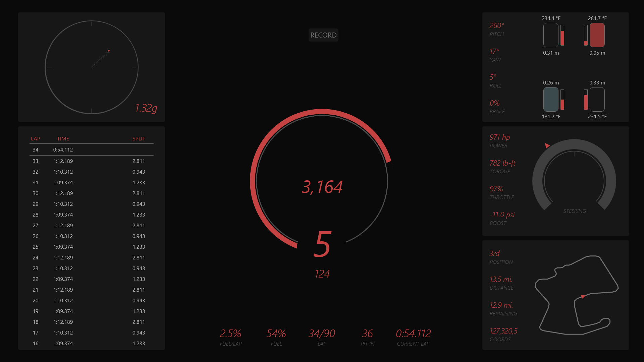644x362 pixels.
Task: Click the 971 hp POWER readout
Action: (499, 137)
